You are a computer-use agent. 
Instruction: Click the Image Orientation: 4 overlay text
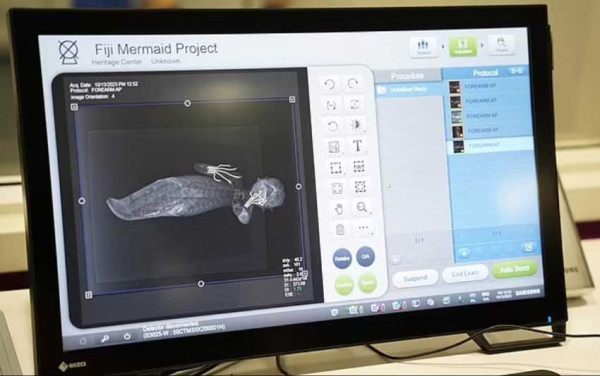[93, 97]
